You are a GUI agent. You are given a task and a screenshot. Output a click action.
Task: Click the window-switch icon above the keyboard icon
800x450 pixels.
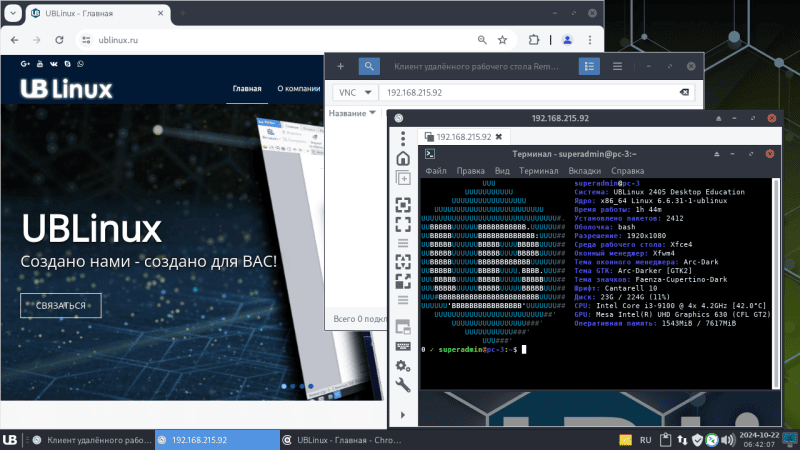coord(403,327)
